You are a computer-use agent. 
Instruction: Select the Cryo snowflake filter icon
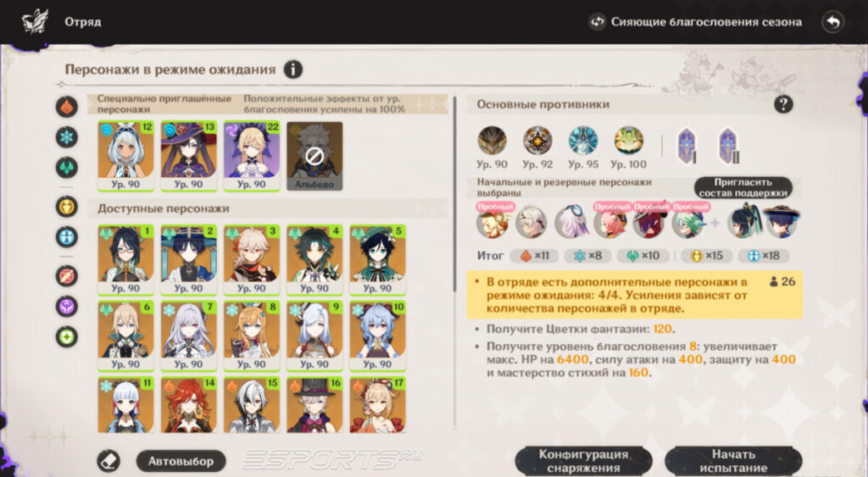66,136
